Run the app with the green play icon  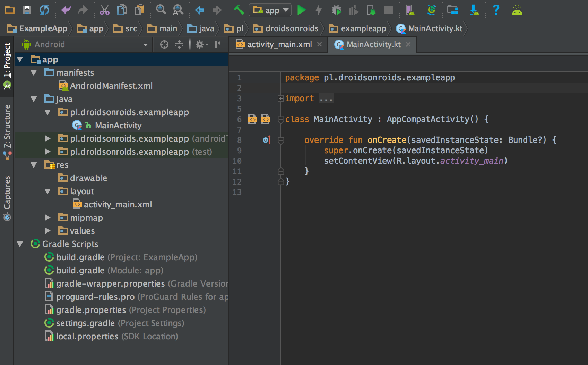coord(302,10)
